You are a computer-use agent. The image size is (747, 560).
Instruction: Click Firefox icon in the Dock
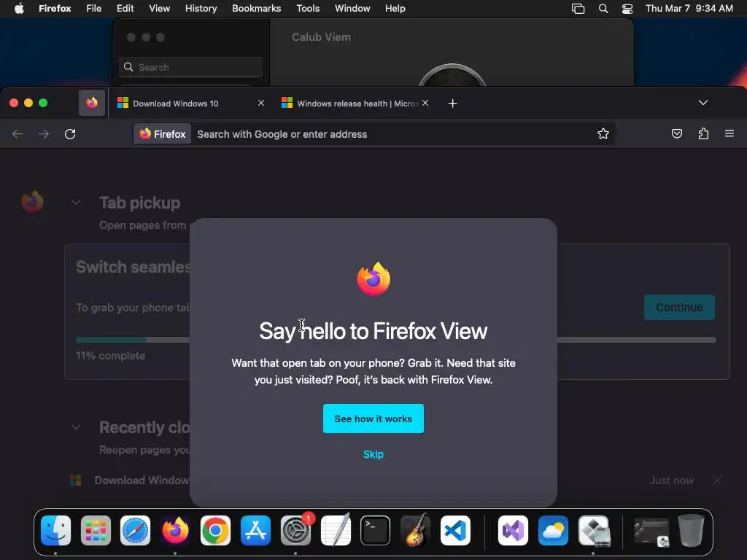tap(175, 531)
